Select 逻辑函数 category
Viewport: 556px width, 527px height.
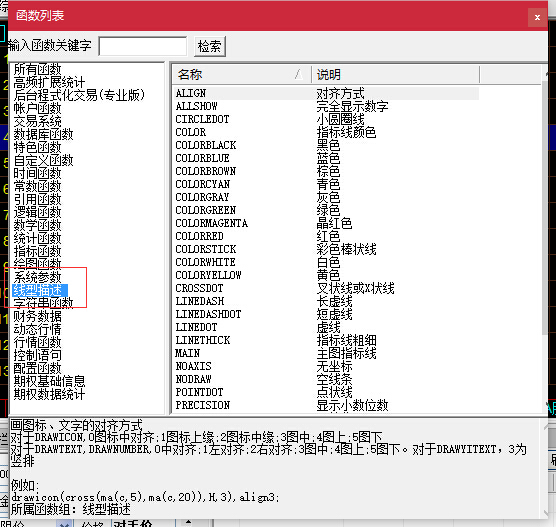(x=37, y=212)
